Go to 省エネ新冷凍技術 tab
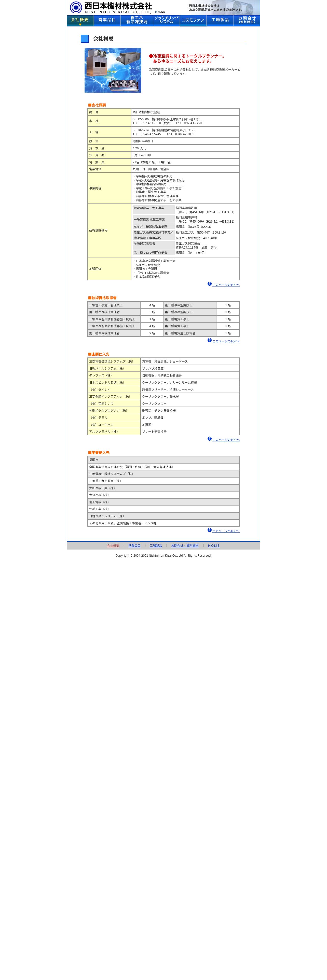327x980 pixels. click(137, 21)
